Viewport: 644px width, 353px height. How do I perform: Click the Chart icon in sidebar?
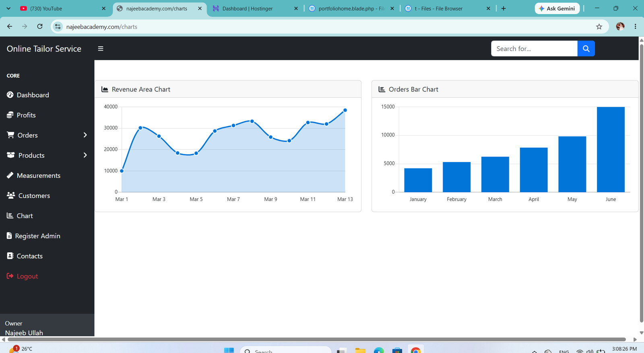[x=10, y=215]
